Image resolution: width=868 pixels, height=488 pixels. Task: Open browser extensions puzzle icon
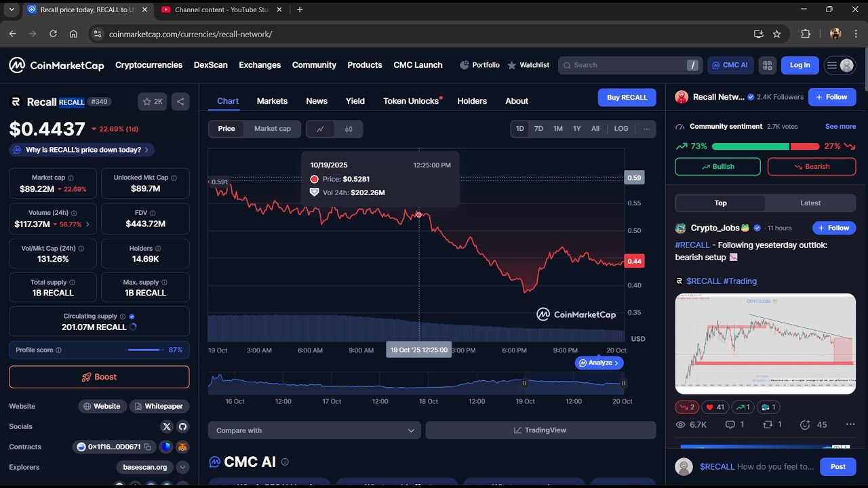pyautogui.click(x=806, y=34)
